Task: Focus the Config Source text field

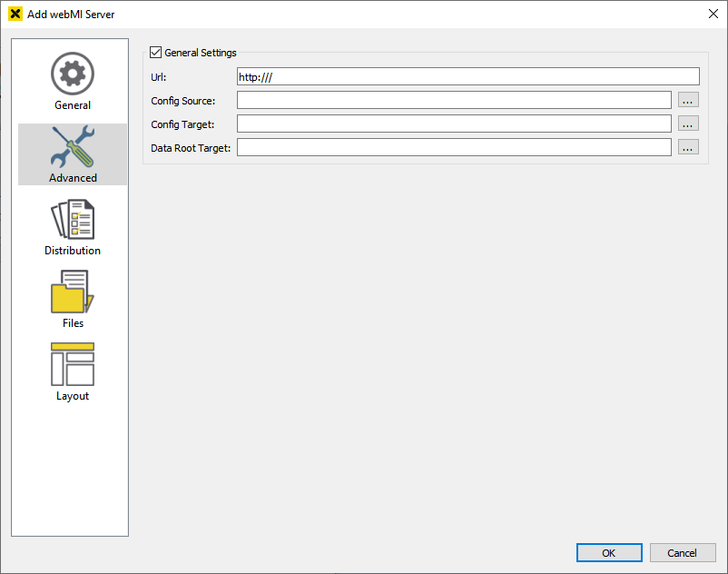Action: click(454, 100)
